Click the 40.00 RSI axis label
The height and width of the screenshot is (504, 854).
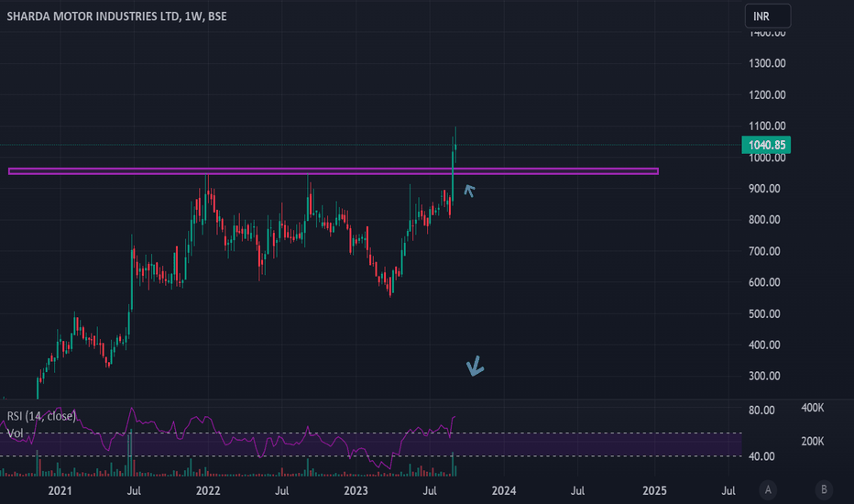tap(761, 456)
